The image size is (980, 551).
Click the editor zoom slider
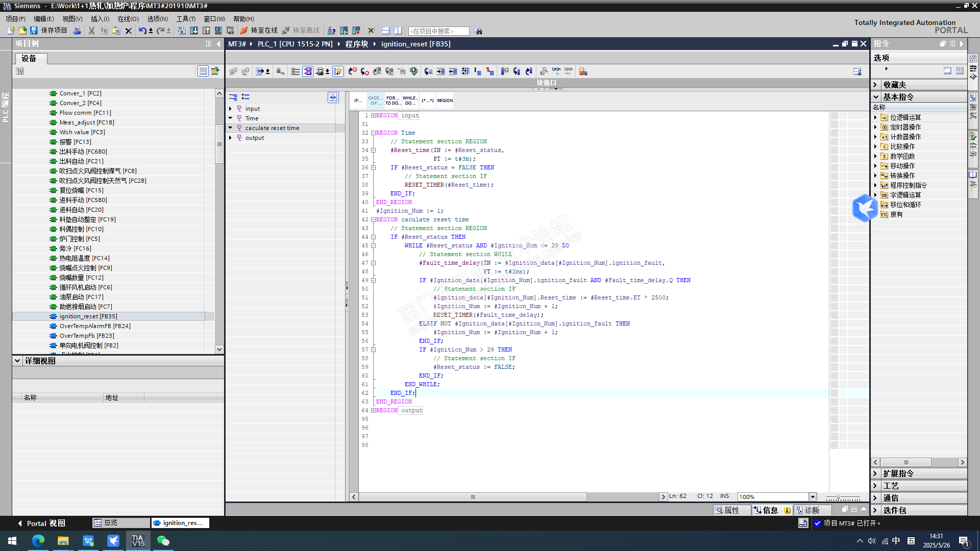tap(838, 497)
